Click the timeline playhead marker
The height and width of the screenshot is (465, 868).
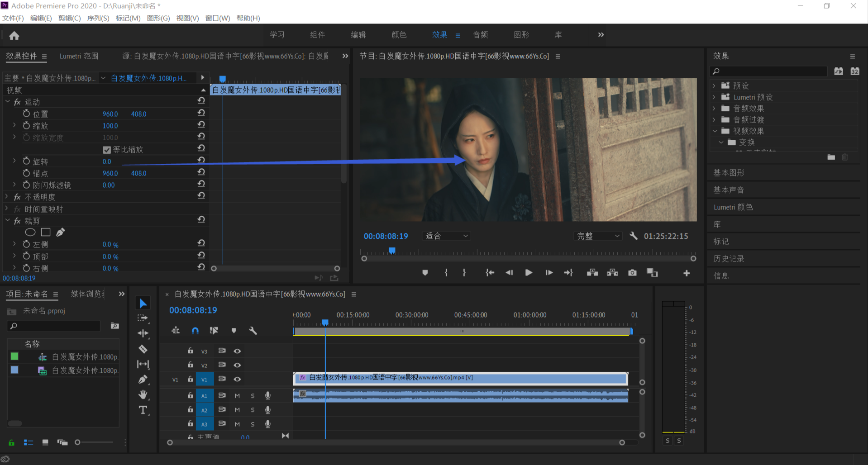325,323
